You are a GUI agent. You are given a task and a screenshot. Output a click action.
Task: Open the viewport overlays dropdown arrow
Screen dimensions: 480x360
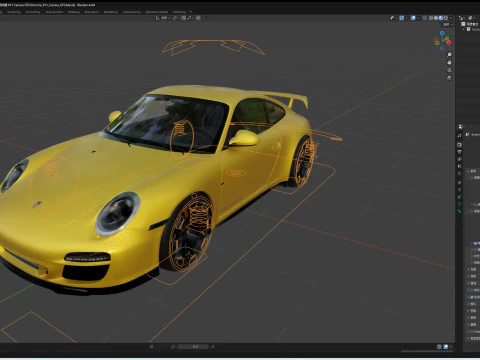(418, 18)
